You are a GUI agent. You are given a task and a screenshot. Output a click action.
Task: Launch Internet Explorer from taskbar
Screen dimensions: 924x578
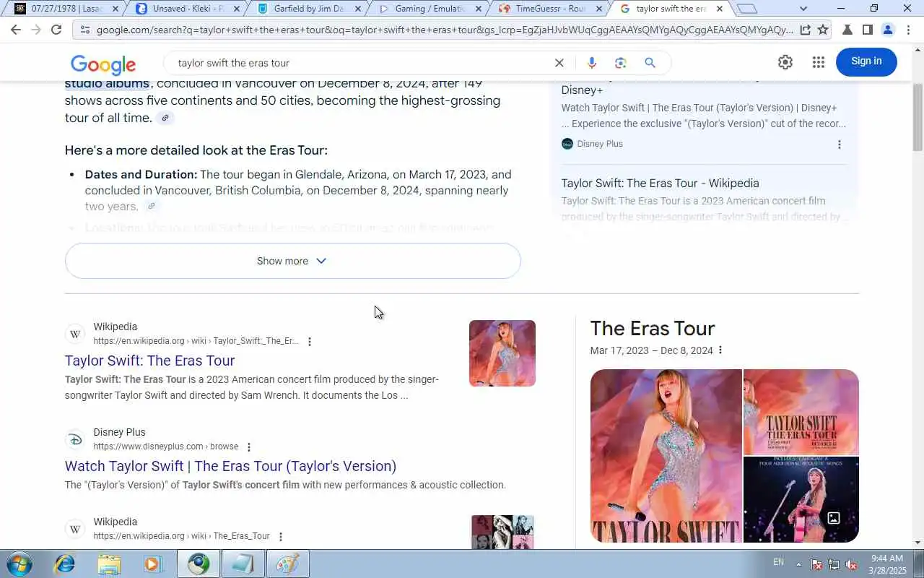tap(65, 564)
